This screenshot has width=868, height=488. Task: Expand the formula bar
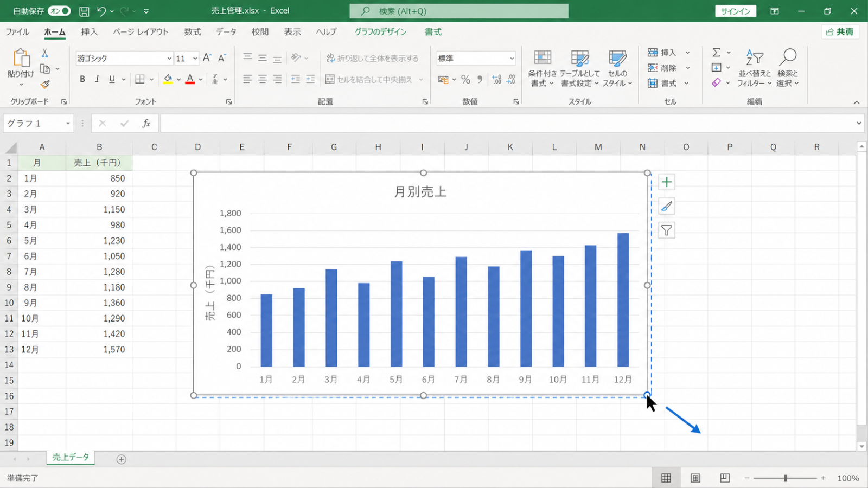click(x=859, y=124)
